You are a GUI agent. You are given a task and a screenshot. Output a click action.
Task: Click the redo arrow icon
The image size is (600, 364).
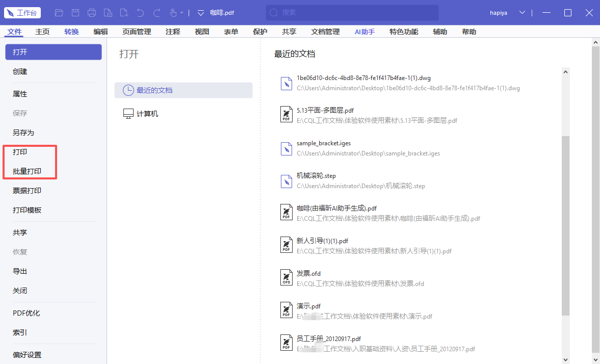click(156, 13)
